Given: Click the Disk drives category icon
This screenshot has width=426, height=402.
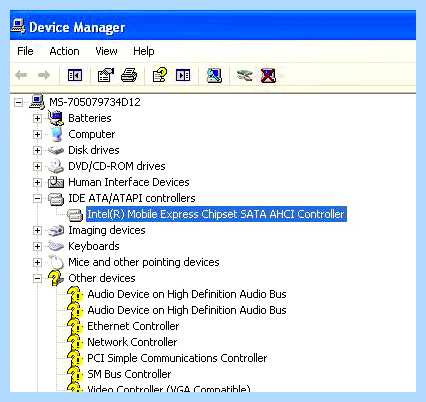Looking at the screenshot, I should click(x=56, y=150).
